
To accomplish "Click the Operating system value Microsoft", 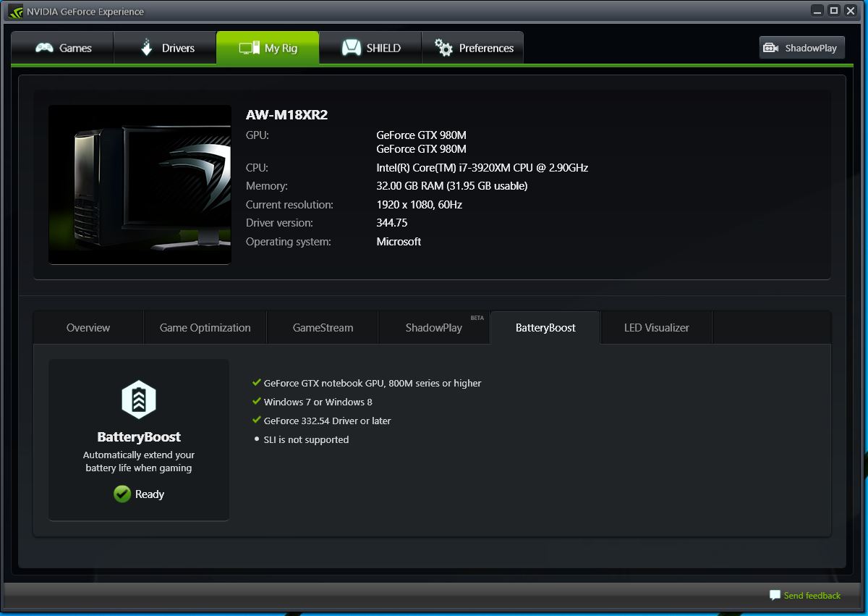I will pos(399,242).
